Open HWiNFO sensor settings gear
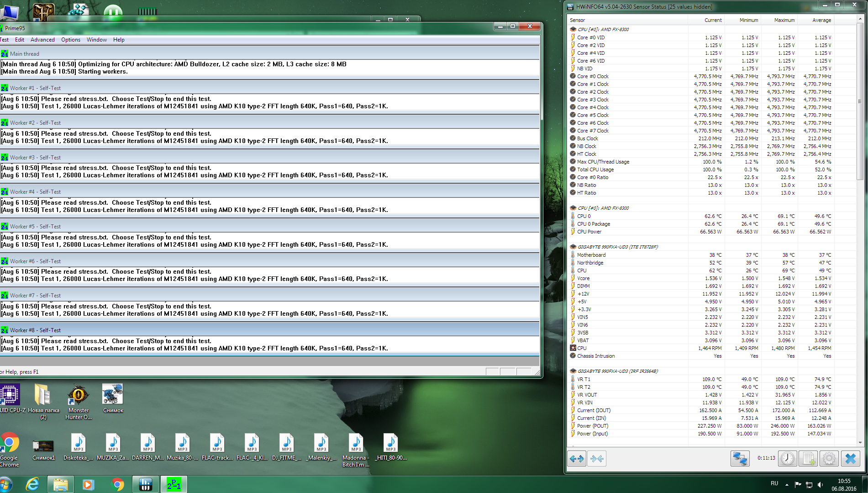 coord(829,458)
